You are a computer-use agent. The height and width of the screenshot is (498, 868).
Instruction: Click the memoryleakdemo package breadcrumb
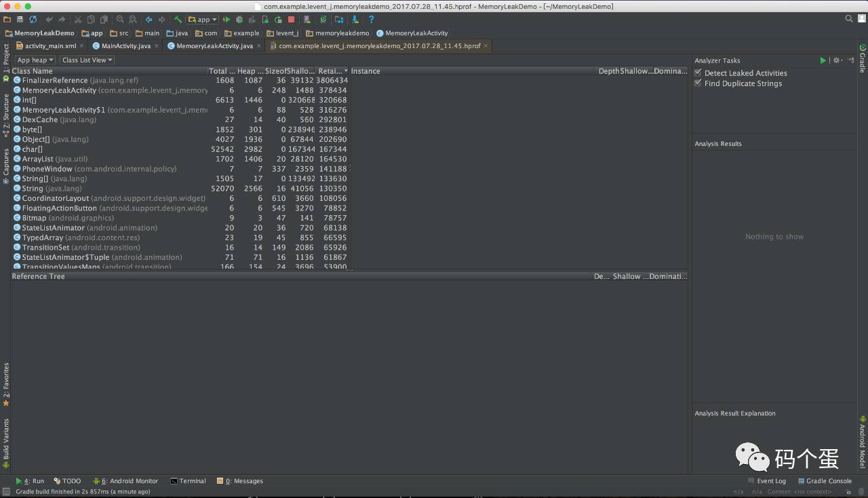click(338, 33)
